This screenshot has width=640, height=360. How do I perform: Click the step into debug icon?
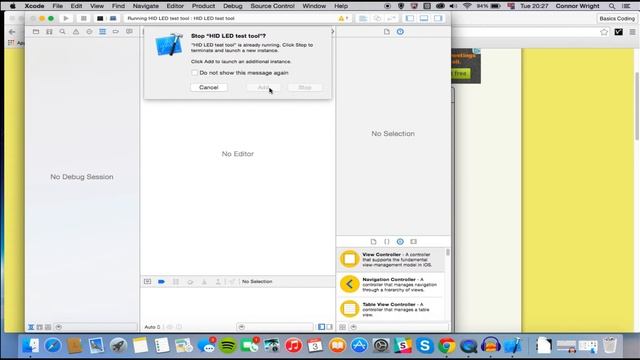(204, 282)
